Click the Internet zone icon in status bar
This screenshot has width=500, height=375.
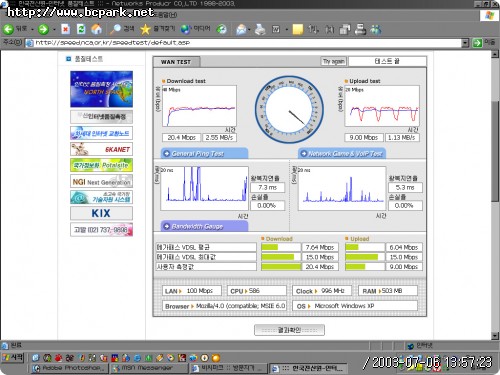point(411,346)
